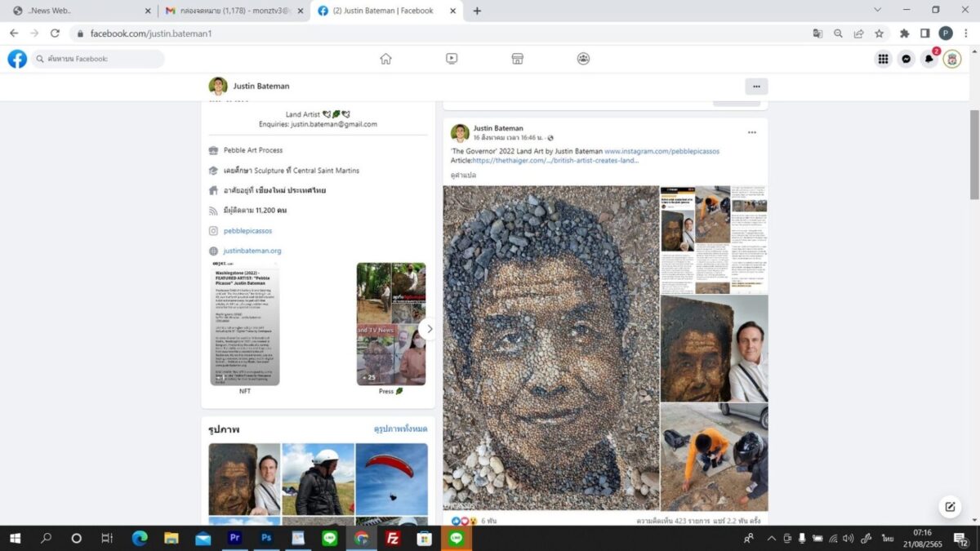Click See all photos link

[x=400, y=429]
